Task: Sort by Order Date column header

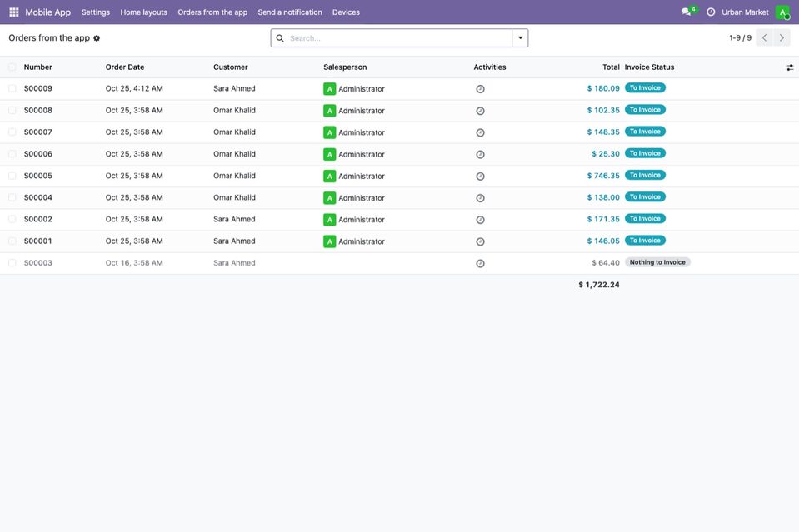Action: click(x=125, y=67)
